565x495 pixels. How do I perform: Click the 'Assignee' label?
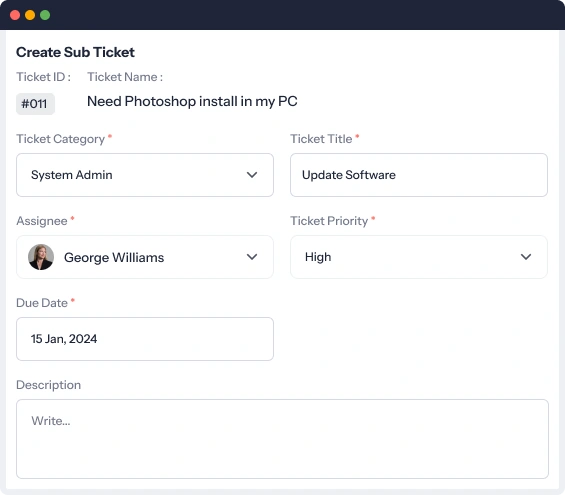(x=42, y=221)
